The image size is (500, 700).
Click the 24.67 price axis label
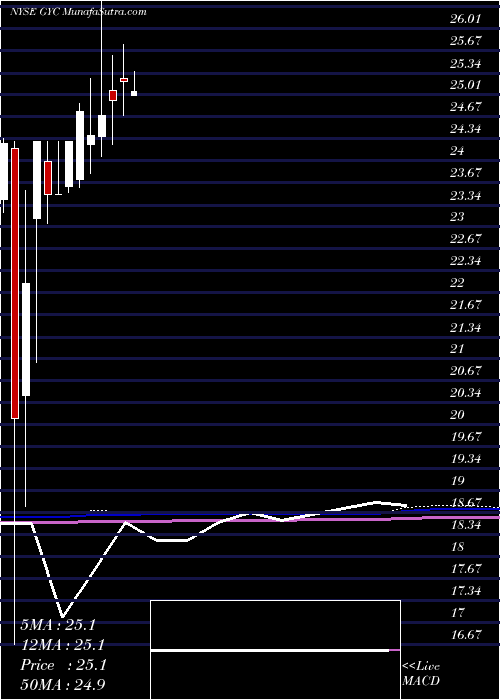pyautogui.click(x=466, y=107)
